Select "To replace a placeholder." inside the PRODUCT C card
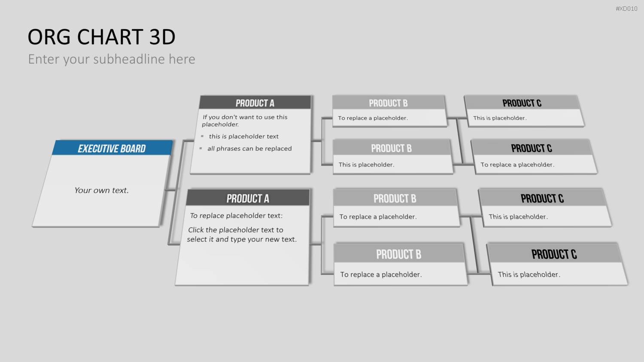The image size is (644, 362). tap(517, 165)
